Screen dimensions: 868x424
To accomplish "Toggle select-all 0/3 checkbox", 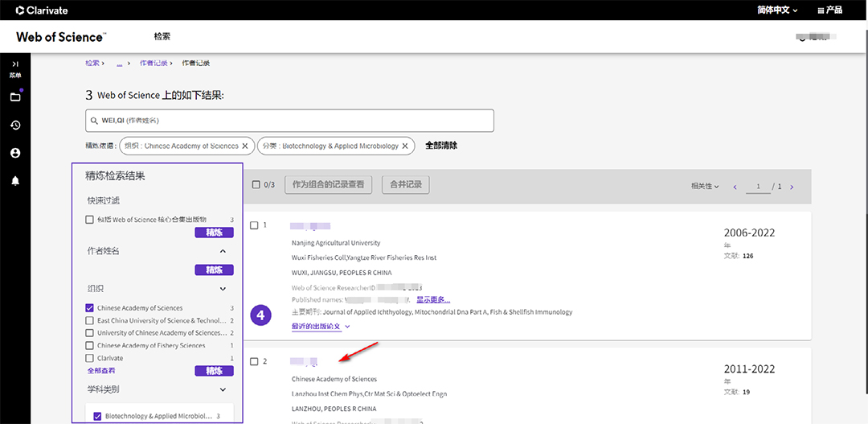I will [256, 184].
